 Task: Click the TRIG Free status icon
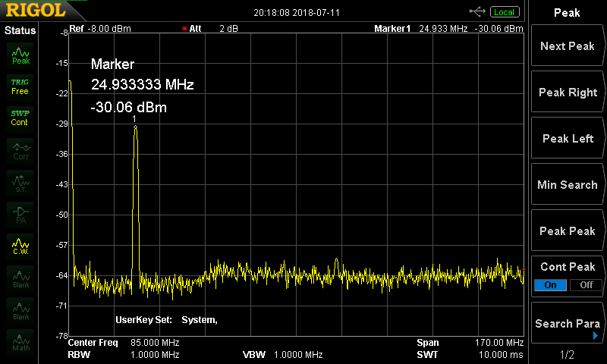(x=20, y=87)
